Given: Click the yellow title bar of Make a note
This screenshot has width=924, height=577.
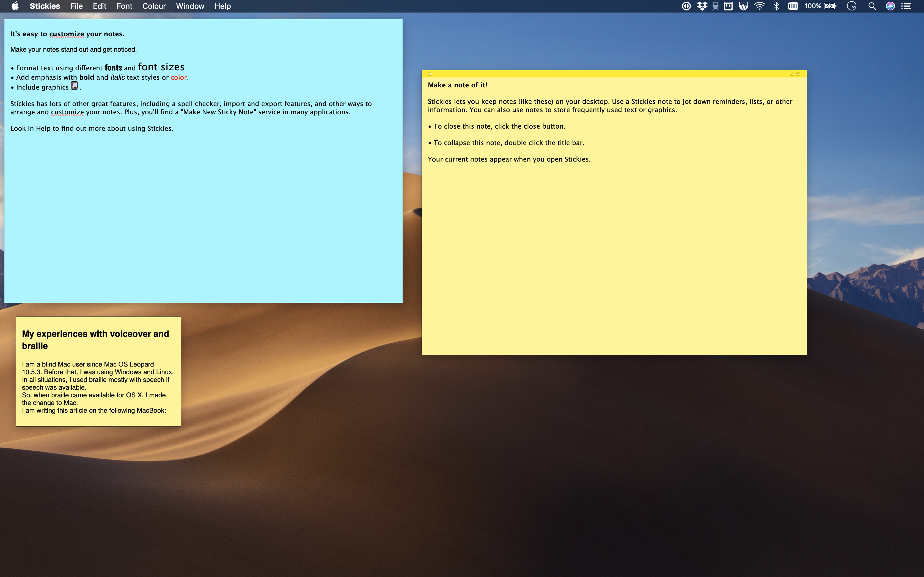Looking at the screenshot, I should (611, 74).
